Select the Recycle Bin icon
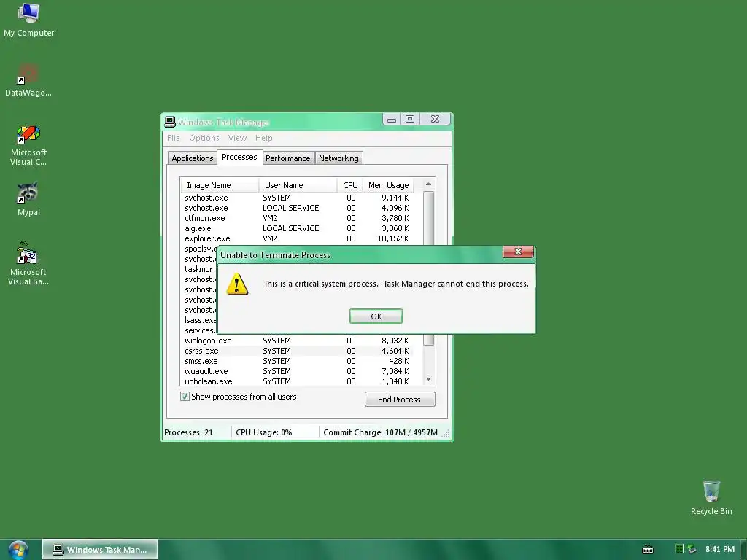The width and height of the screenshot is (747, 560). click(711, 497)
